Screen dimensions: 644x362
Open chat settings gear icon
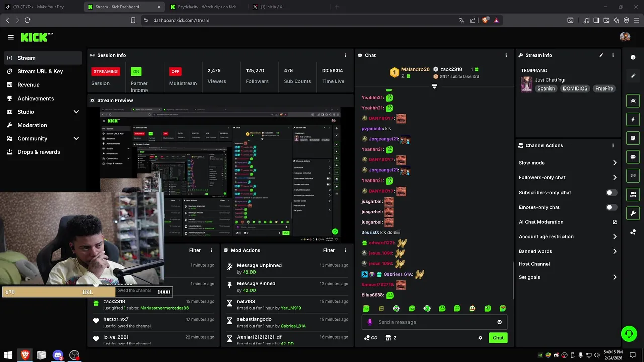[x=480, y=338]
